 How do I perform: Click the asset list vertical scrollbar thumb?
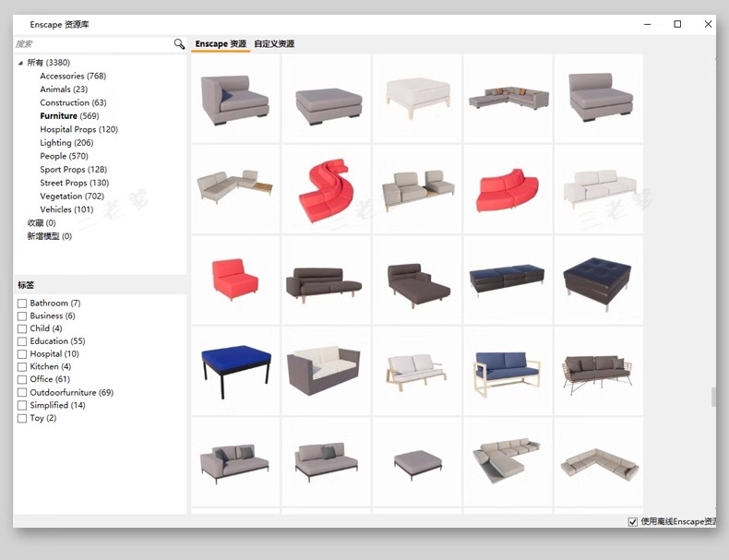pos(713,398)
